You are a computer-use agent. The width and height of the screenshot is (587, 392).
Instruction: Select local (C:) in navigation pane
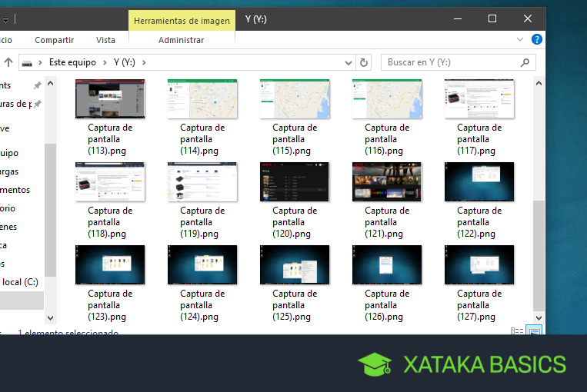coord(20,282)
